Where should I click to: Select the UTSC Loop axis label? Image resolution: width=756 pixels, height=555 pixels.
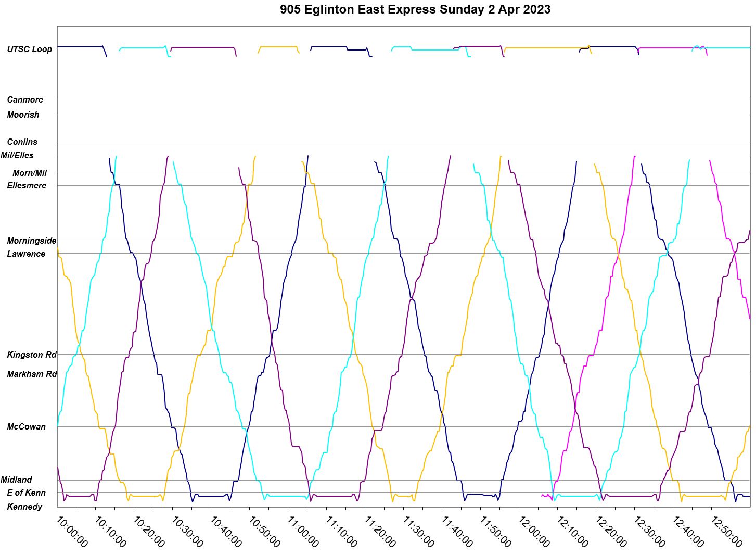(x=30, y=49)
